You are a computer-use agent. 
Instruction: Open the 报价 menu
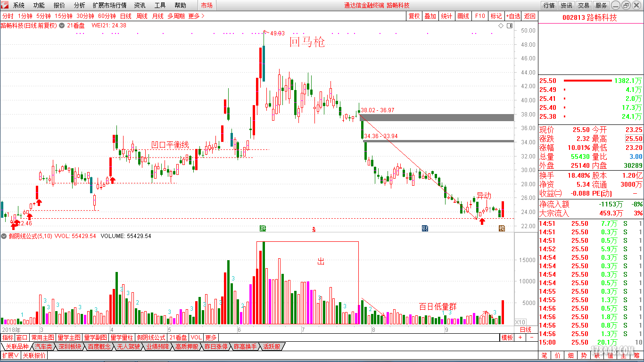pyautogui.click(x=59, y=5)
